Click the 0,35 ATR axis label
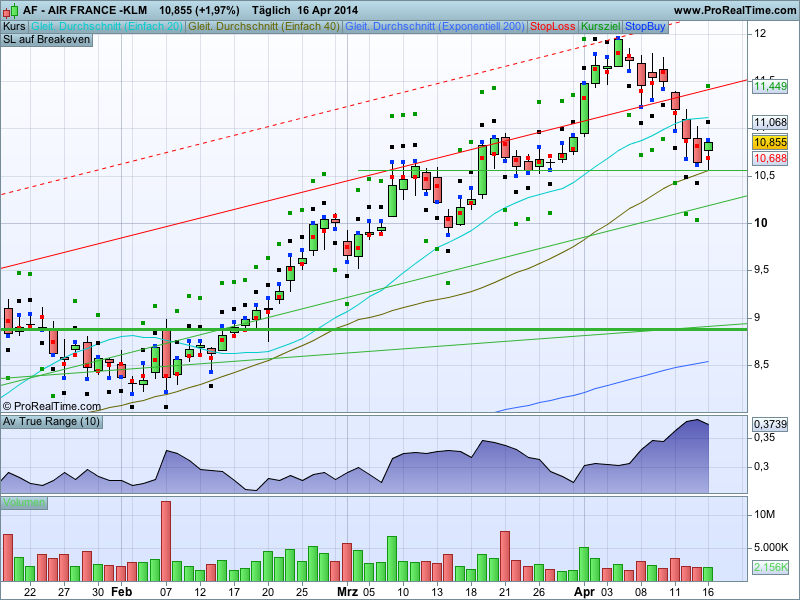 tap(764, 437)
